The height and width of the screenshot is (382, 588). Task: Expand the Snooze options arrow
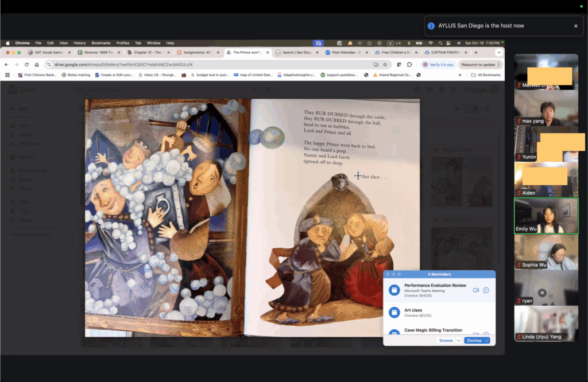tap(458, 340)
